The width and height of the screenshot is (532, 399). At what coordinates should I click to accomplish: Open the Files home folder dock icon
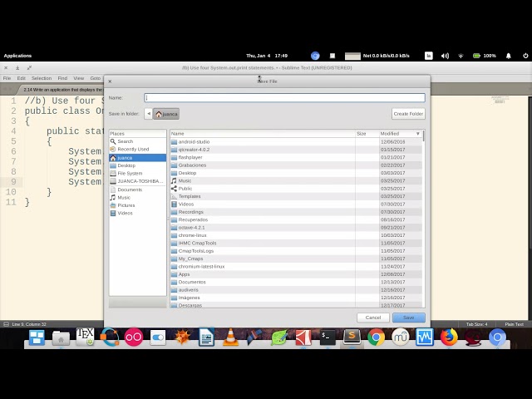click(61, 338)
